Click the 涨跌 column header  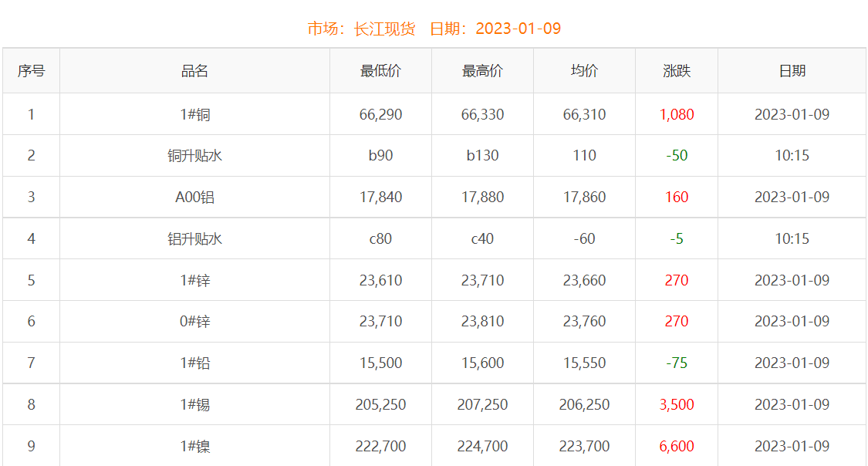pyautogui.click(x=677, y=71)
